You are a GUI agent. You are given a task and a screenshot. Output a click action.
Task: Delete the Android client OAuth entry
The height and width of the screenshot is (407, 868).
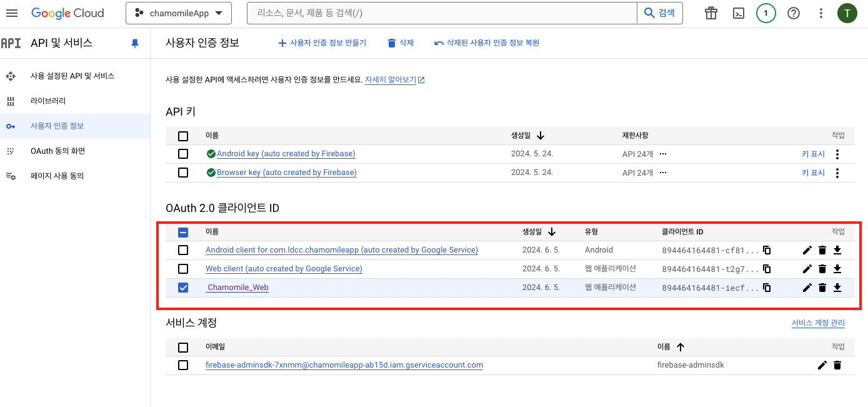(822, 251)
